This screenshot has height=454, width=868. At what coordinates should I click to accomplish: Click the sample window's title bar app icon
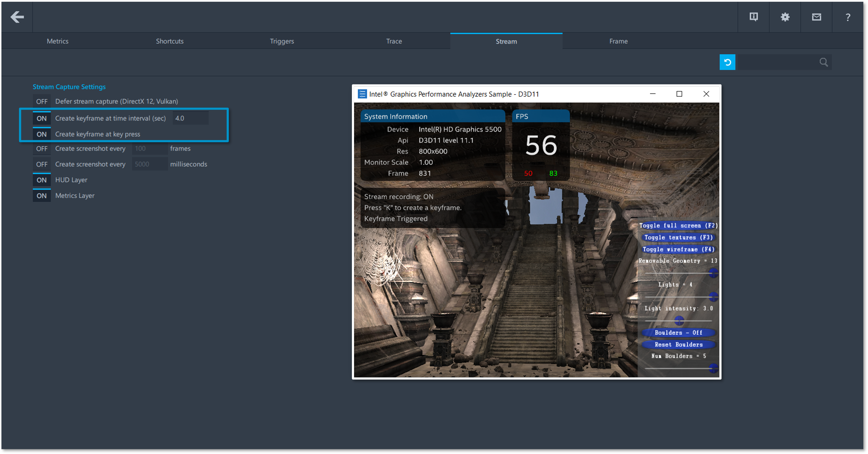click(x=362, y=94)
